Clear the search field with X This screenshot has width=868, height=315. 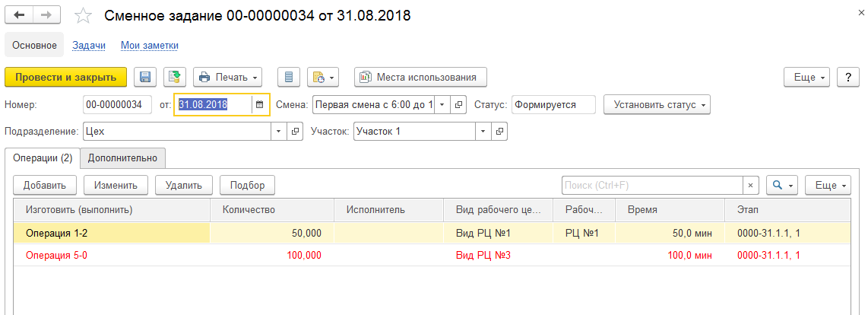[x=751, y=185]
